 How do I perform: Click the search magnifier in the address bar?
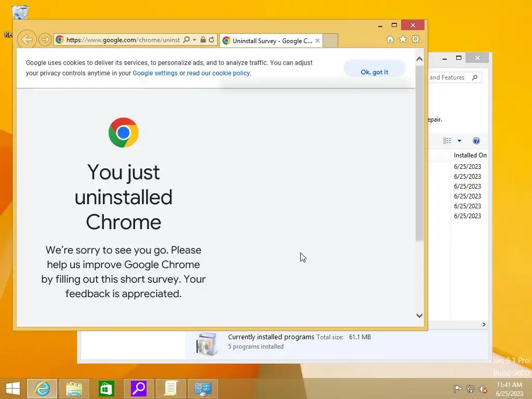tap(187, 39)
